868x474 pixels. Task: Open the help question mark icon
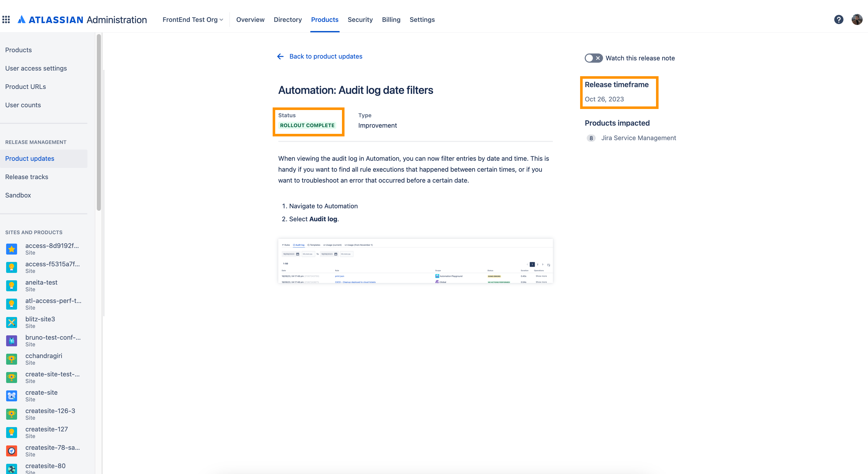coord(839,20)
